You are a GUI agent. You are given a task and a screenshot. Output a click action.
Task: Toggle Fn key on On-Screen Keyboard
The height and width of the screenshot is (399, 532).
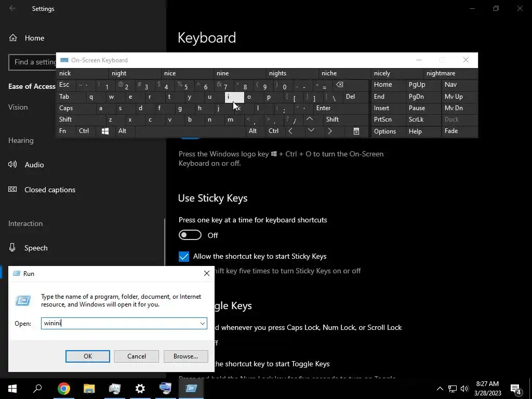pyautogui.click(x=66, y=131)
